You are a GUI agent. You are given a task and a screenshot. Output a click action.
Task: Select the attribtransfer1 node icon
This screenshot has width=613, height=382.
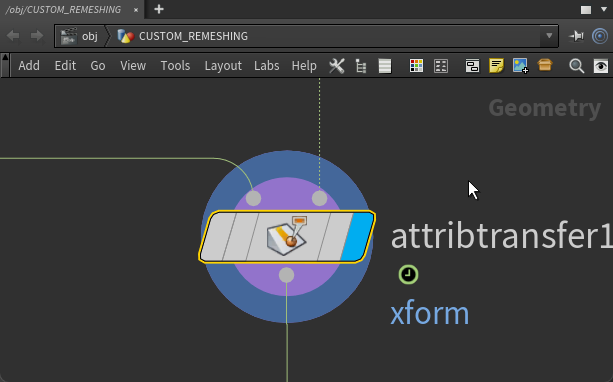tap(287, 236)
